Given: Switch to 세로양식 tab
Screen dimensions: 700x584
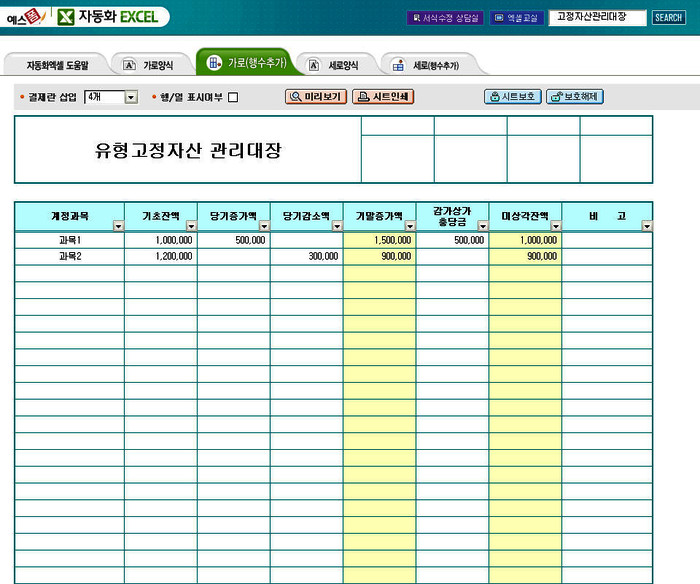Looking at the screenshot, I should point(337,65).
